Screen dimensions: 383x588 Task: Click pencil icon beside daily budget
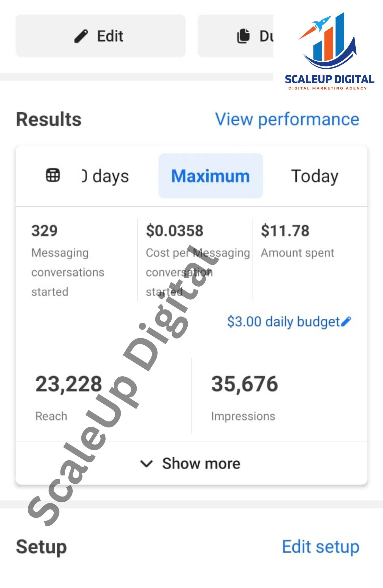coord(346,321)
